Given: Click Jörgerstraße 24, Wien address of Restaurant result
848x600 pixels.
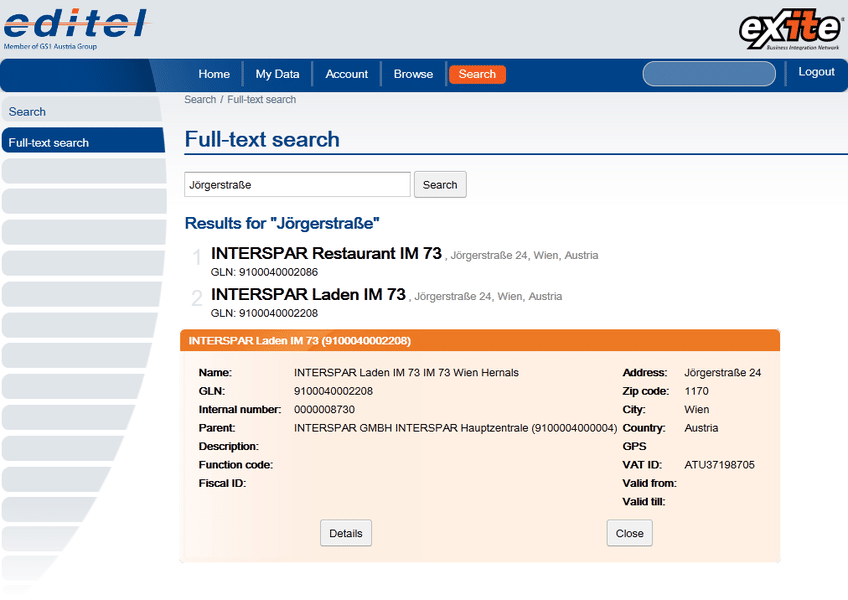Looking at the screenshot, I should point(524,255).
